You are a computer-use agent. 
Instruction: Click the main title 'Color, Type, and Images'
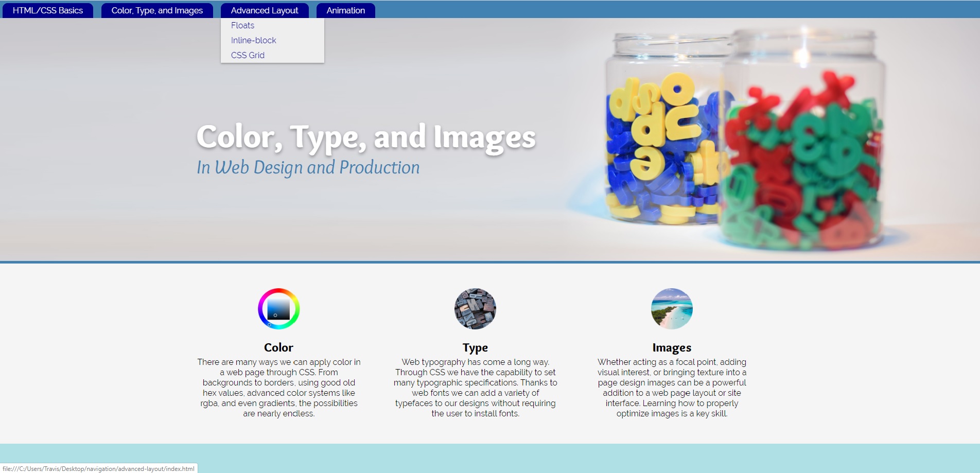pos(366,137)
